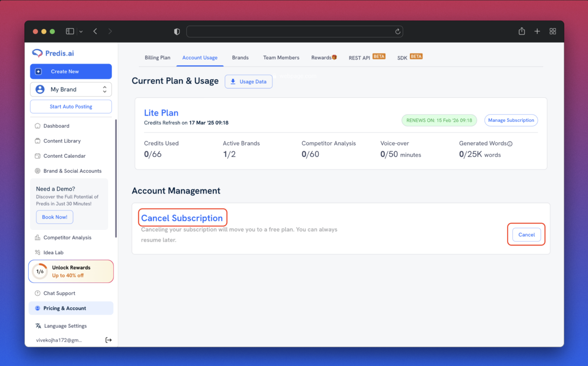Select Pricing & Account in sidebar

[x=71, y=308]
